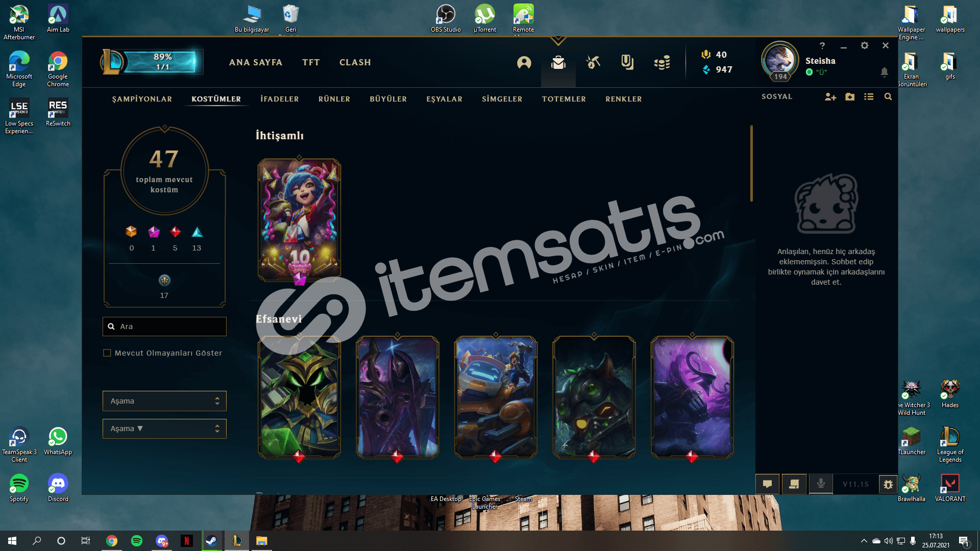The height and width of the screenshot is (551, 980).
Task: Open the store coins icon
Action: point(662,63)
